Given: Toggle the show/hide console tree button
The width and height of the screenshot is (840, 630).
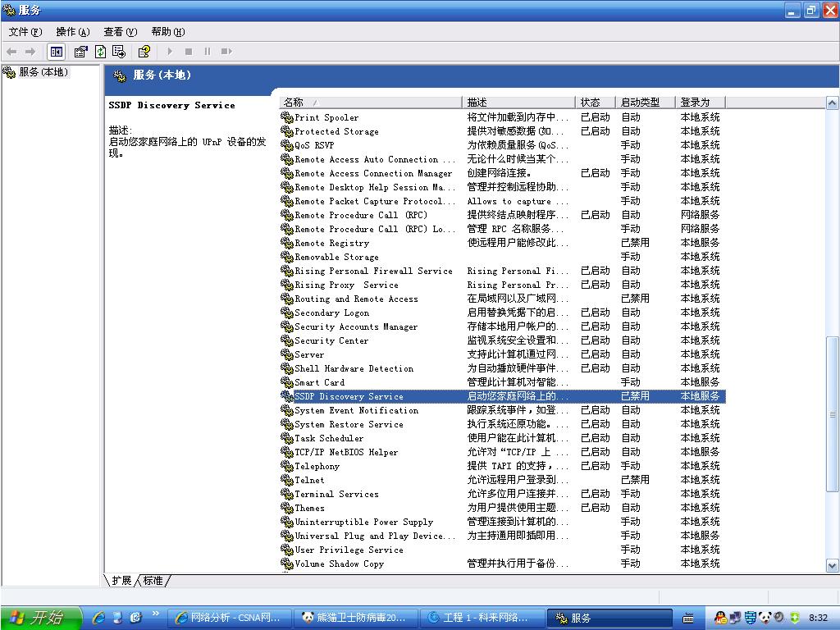Looking at the screenshot, I should point(57,52).
